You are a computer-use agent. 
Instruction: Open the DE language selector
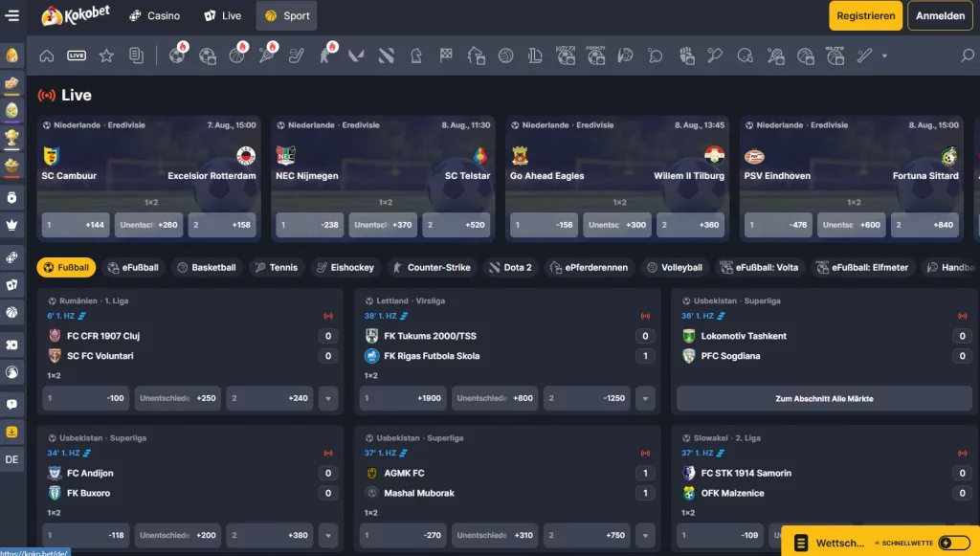pos(11,459)
